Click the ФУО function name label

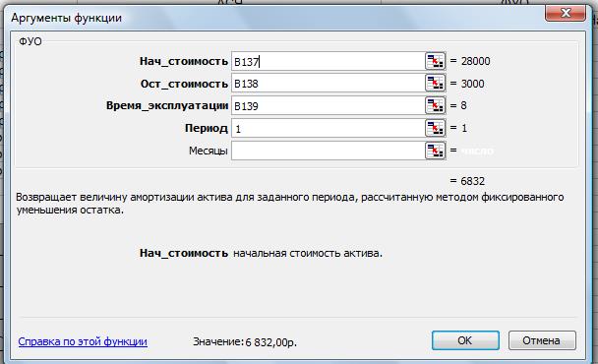30,41
